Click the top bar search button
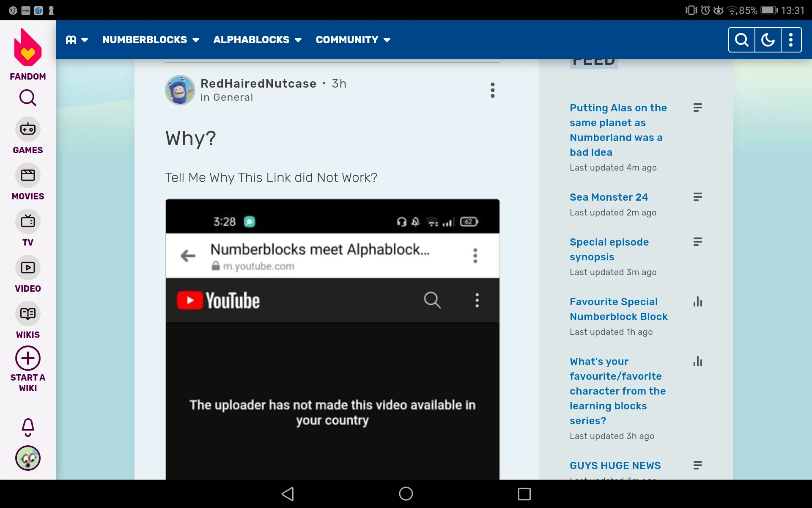This screenshot has width=812, height=508. point(741,40)
